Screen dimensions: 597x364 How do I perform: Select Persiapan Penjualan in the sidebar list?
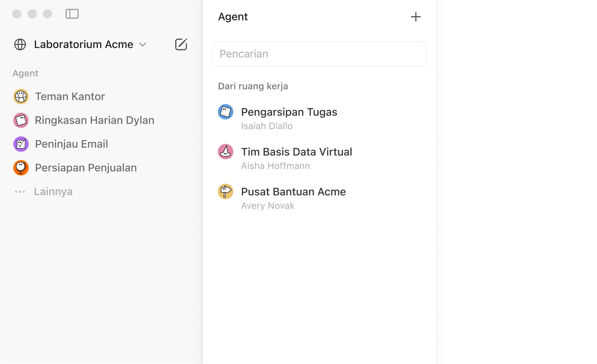click(x=85, y=168)
